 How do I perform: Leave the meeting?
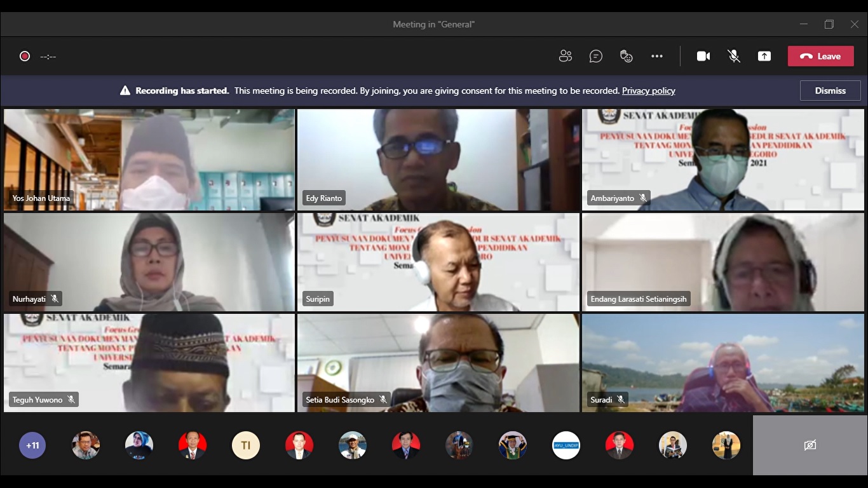820,56
